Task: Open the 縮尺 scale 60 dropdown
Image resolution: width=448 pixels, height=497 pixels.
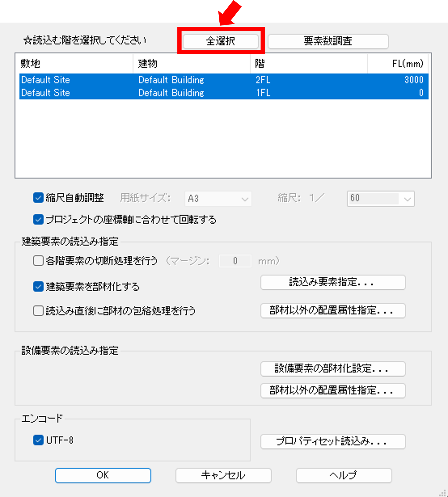Action: coord(380,199)
